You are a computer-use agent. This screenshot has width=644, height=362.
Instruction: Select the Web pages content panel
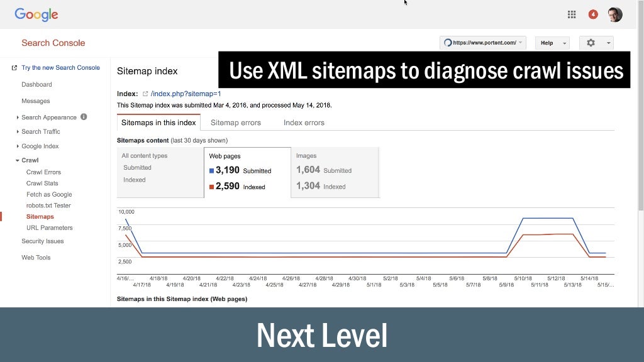point(247,172)
